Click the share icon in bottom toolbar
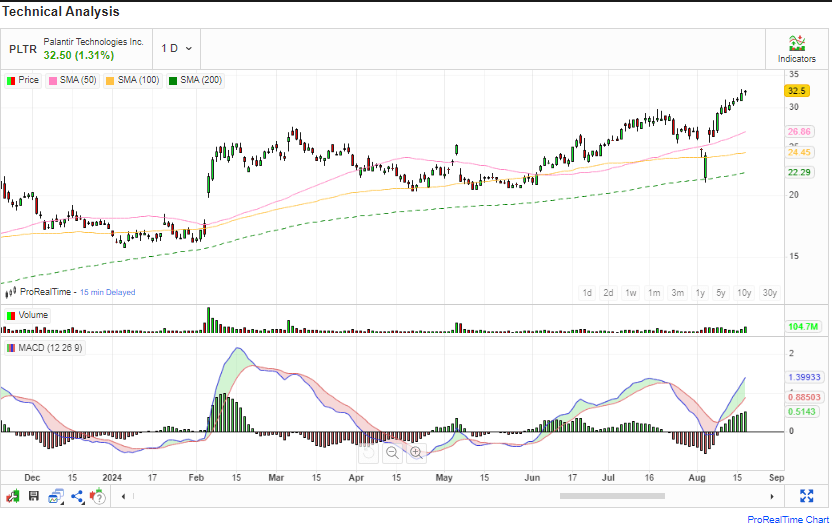This screenshot has height=526, width=832. [x=77, y=496]
